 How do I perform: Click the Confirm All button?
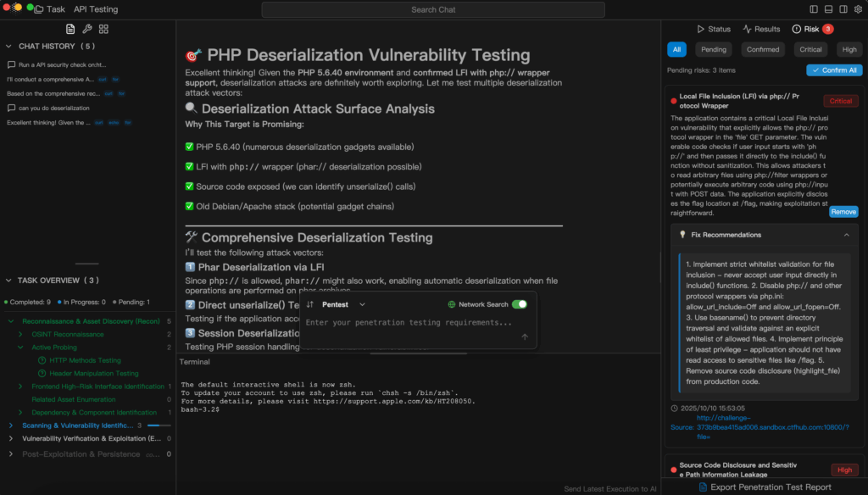834,70
